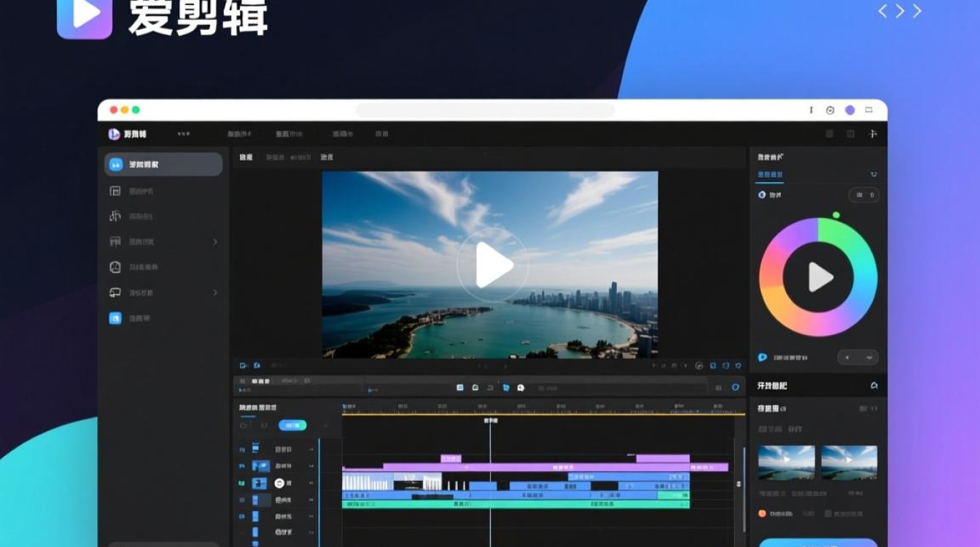Viewport: 980px width, 547px height.
Task: Expand the chevron on the fourth sidebar item
Action: [x=215, y=241]
